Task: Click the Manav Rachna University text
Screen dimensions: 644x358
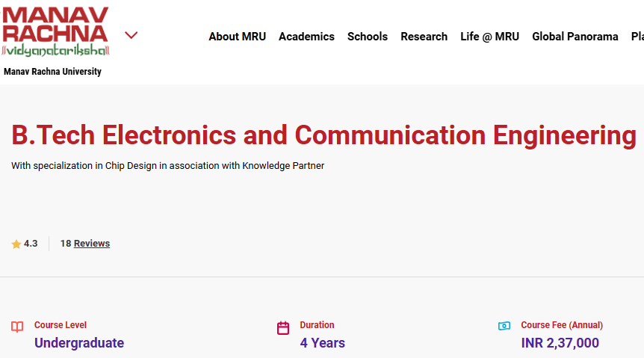Action: (x=52, y=72)
